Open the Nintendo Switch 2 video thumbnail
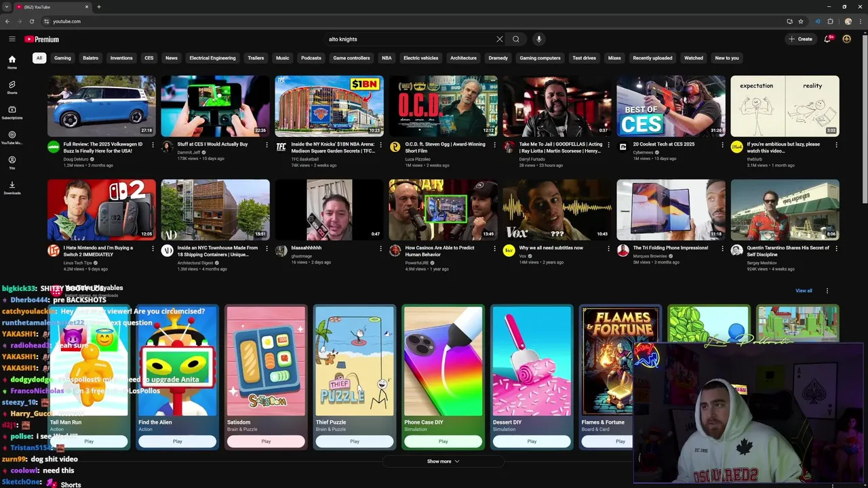The height and width of the screenshot is (488, 868). pyautogui.click(x=102, y=210)
